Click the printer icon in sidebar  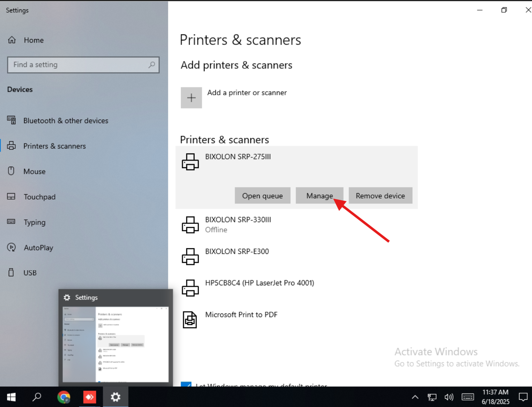[12, 146]
